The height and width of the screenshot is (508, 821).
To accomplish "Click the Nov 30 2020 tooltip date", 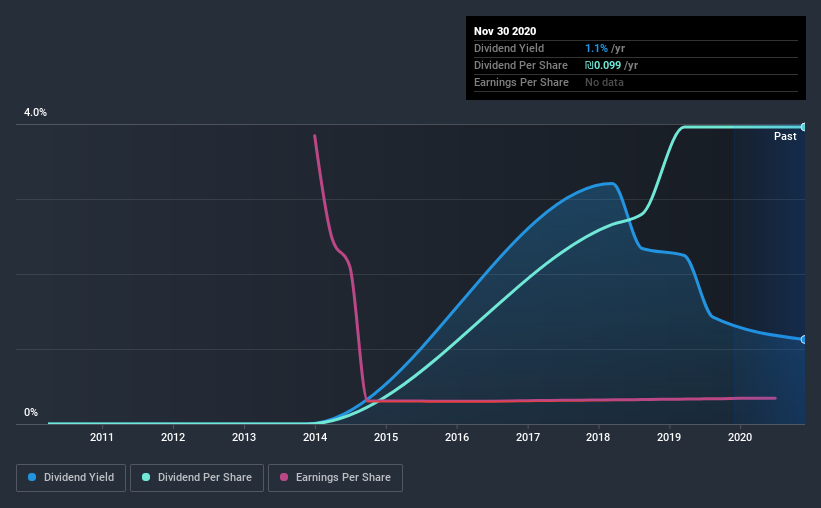I will (505, 31).
